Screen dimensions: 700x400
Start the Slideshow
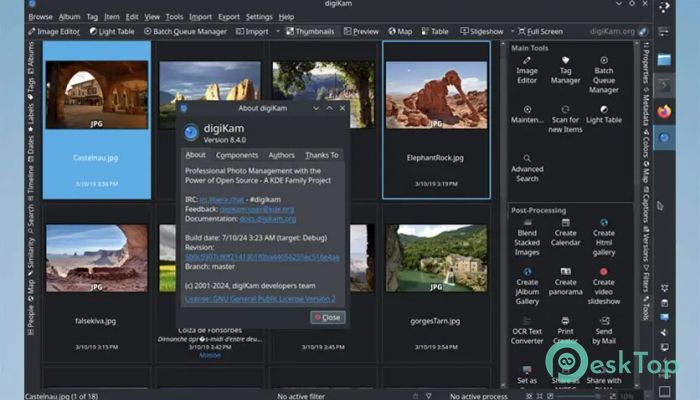(482, 31)
